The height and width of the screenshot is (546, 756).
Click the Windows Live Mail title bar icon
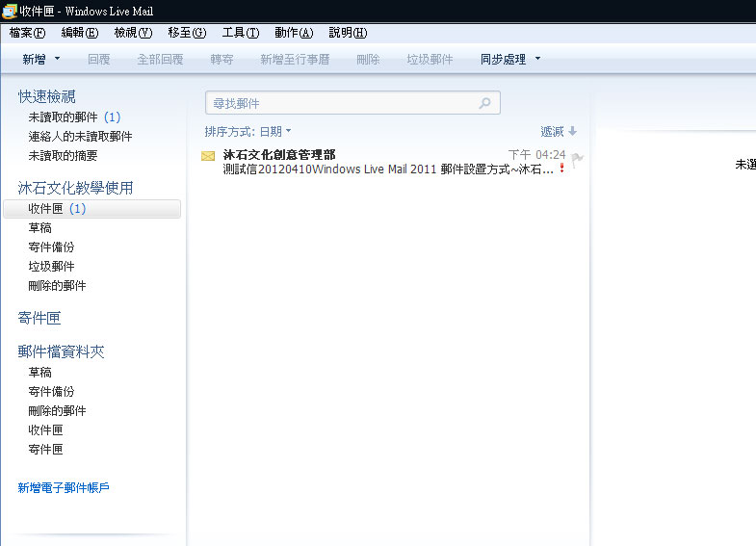click(10, 11)
